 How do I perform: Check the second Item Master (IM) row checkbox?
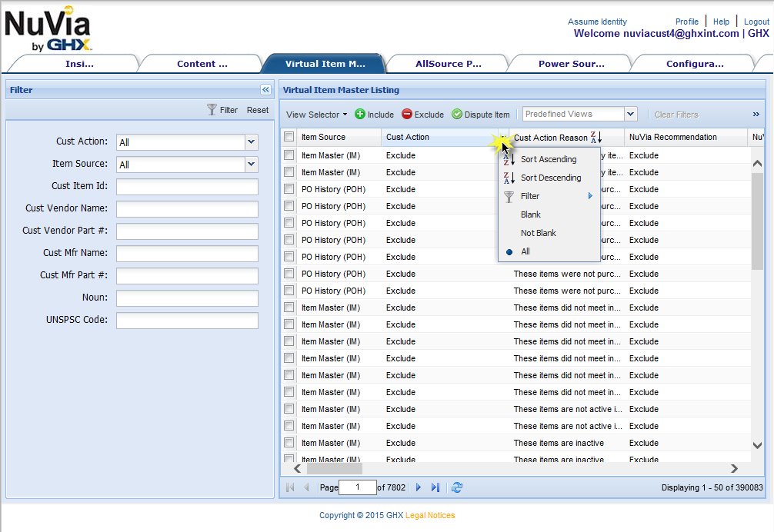(289, 172)
